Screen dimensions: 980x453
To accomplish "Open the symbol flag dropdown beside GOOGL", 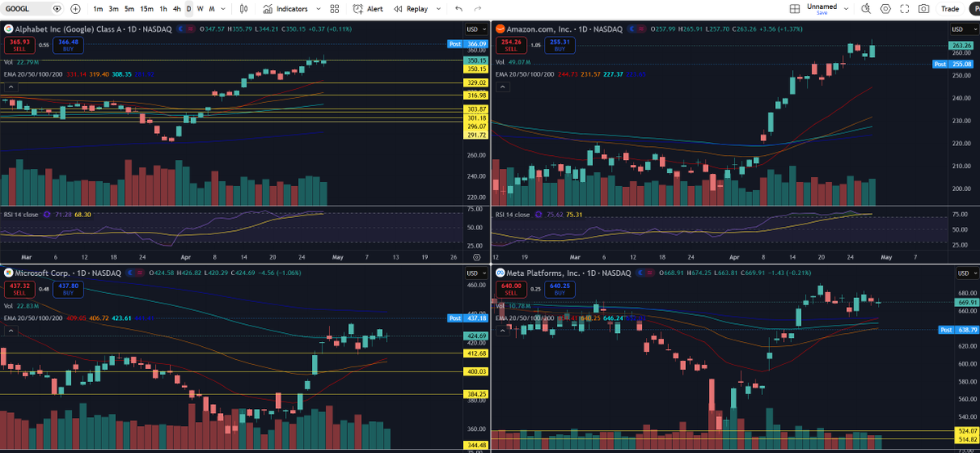I will coord(56,8).
